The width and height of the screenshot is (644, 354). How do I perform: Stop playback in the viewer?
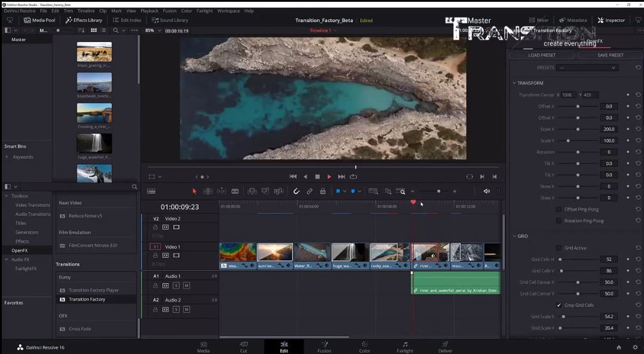click(317, 176)
